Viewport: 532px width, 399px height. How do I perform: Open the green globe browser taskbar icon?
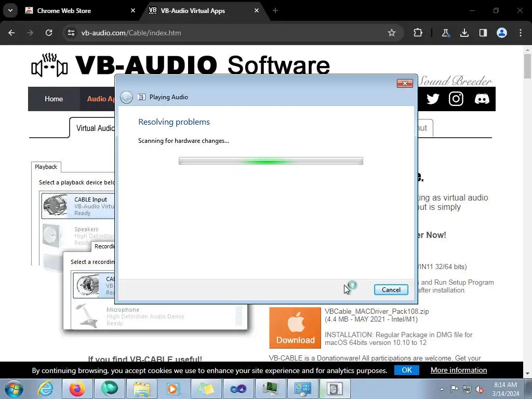tap(109, 389)
